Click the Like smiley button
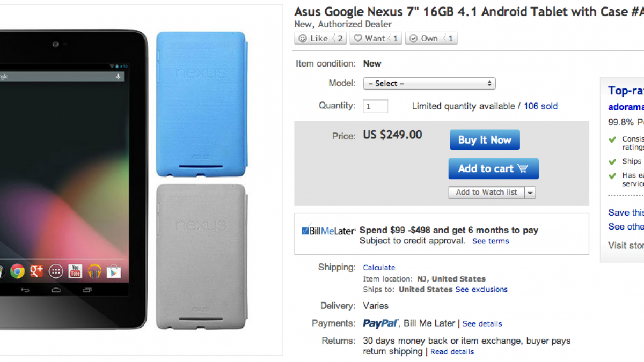Viewport: 644px width, 362px height. 313,39
